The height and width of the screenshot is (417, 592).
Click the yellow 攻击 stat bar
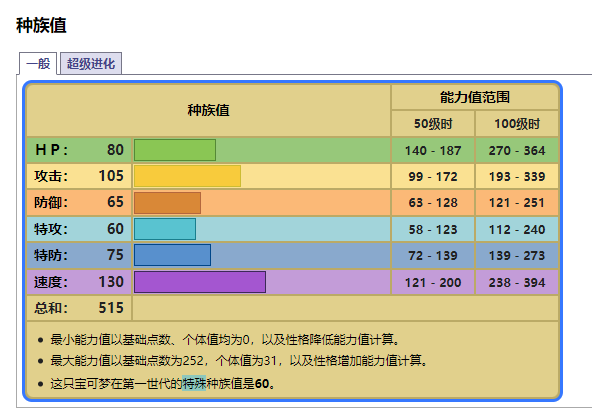pos(187,176)
